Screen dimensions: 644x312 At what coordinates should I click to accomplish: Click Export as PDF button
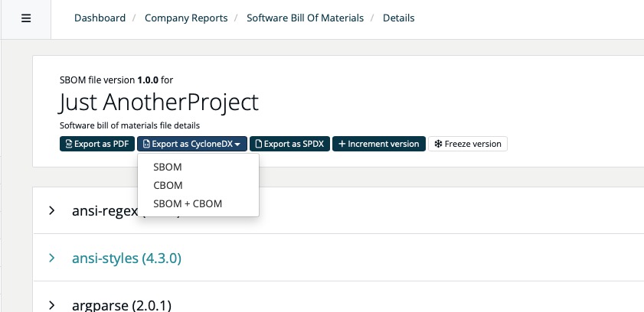pos(97,144)
